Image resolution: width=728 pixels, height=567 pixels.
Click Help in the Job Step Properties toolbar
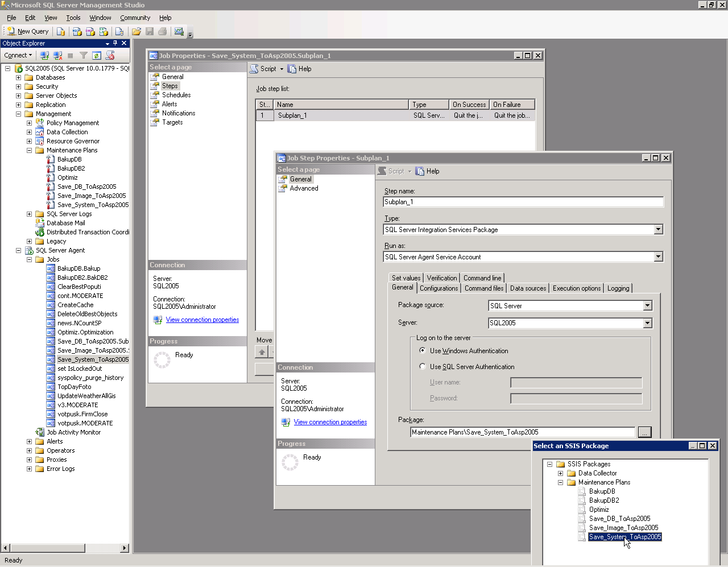click(428, 171)
